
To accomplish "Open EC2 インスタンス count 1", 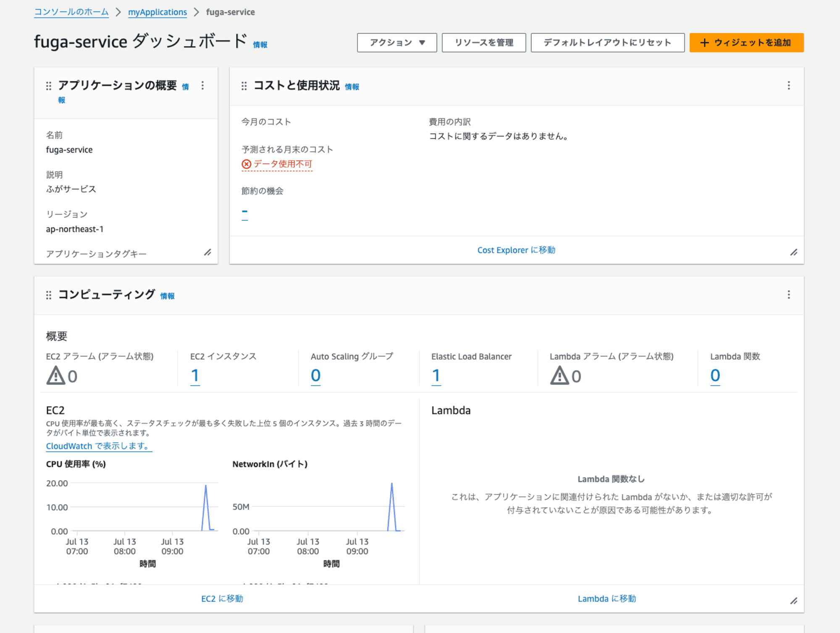I will pos(195,375).
